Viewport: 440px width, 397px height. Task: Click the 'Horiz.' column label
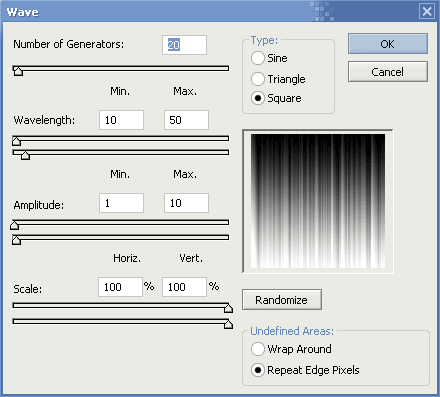click(x=127, y=258)
